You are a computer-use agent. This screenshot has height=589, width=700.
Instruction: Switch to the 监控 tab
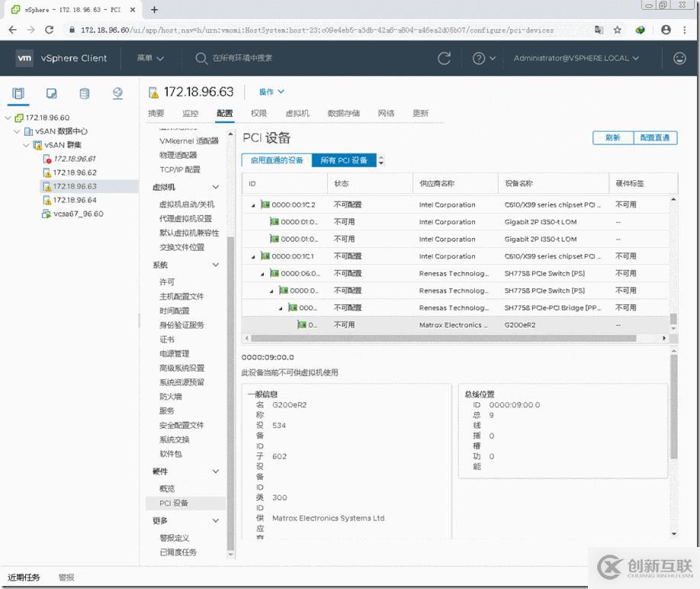tap(190, 113)
